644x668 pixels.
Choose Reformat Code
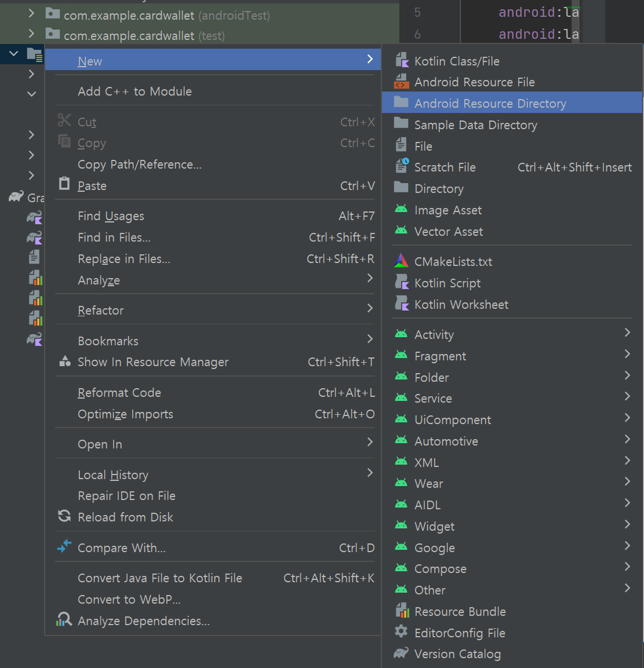[x=213, y=392]
